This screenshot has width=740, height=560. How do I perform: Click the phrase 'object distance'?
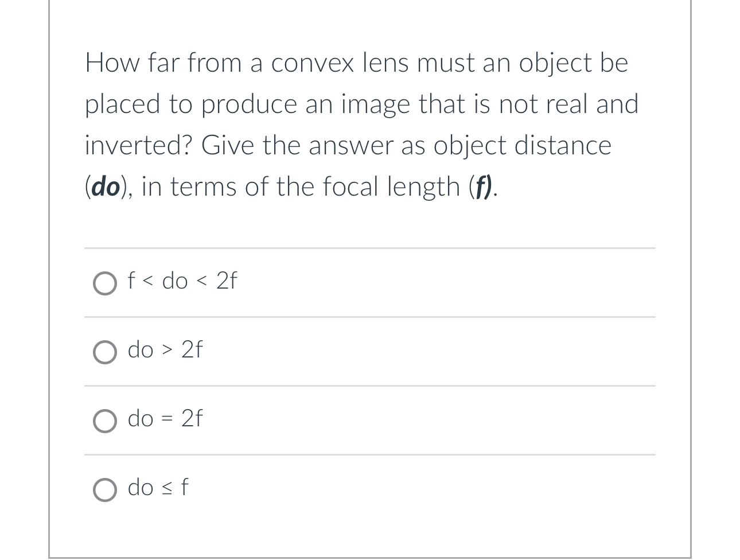coord(523,145)
